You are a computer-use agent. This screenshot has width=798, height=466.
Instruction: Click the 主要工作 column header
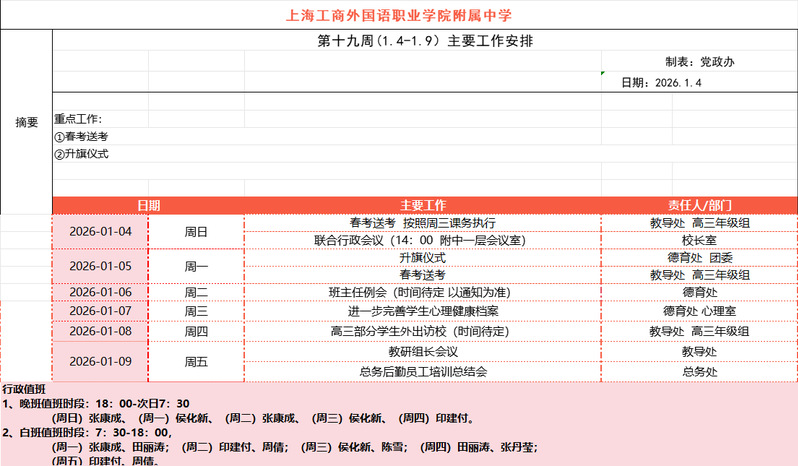coord(422,205)
